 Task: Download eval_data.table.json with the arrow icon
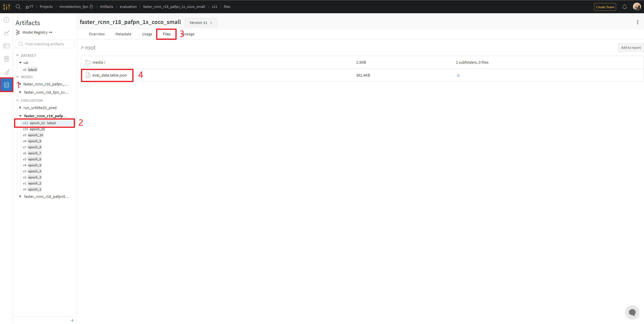point(458,75)
